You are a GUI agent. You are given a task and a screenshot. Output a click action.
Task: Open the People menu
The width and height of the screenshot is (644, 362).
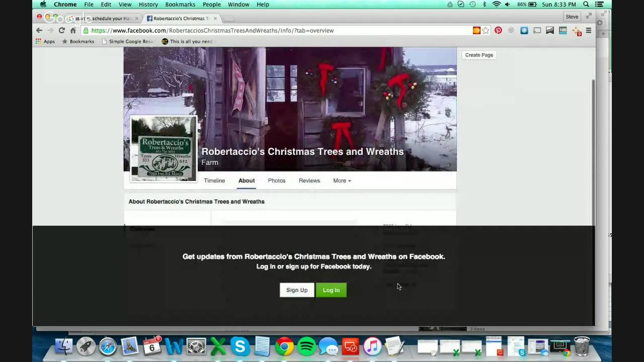[212, 4]
